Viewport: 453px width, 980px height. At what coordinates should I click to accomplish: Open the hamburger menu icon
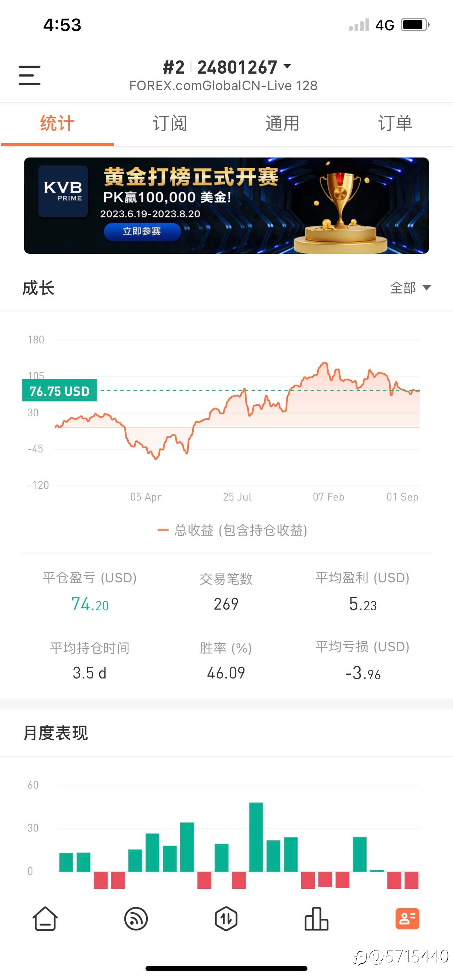[29, 75]
